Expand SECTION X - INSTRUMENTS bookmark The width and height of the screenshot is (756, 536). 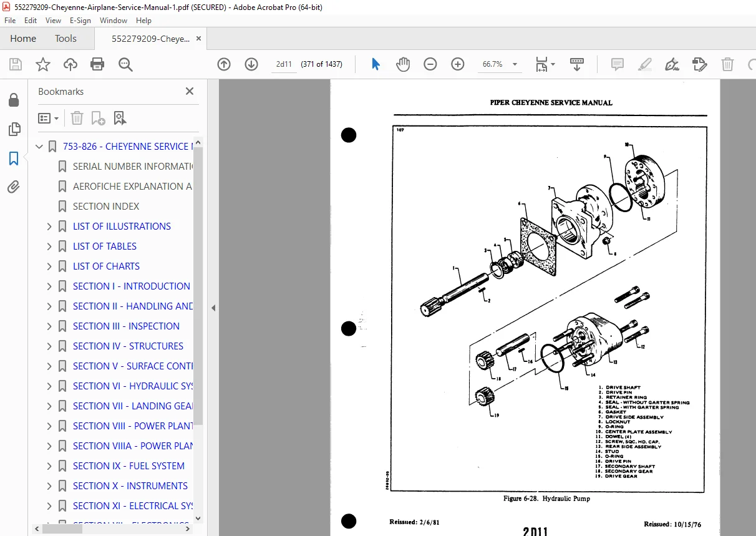tap(49, 486)
